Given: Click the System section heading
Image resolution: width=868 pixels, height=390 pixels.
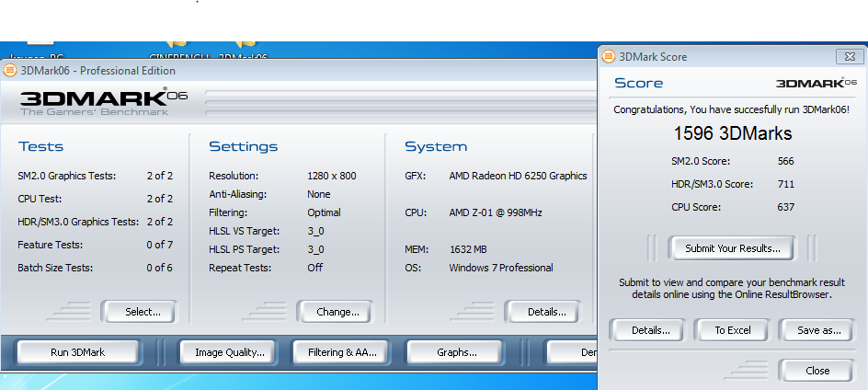Looking at the screenshot, I should tap(436, 146).
